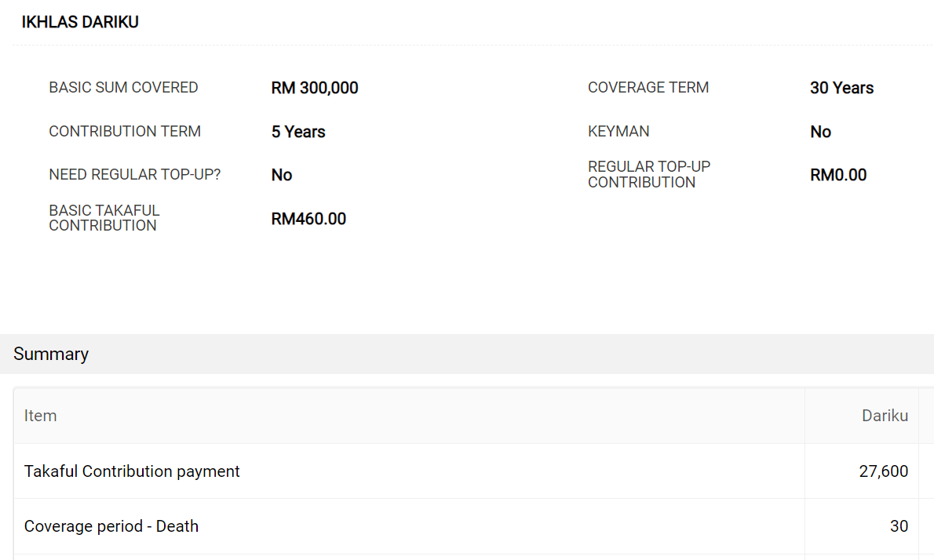Click the REGULAR TOP-UP CONTRIBUTION label
This screenshot has height=560, width=934.
tap(649, 174)
